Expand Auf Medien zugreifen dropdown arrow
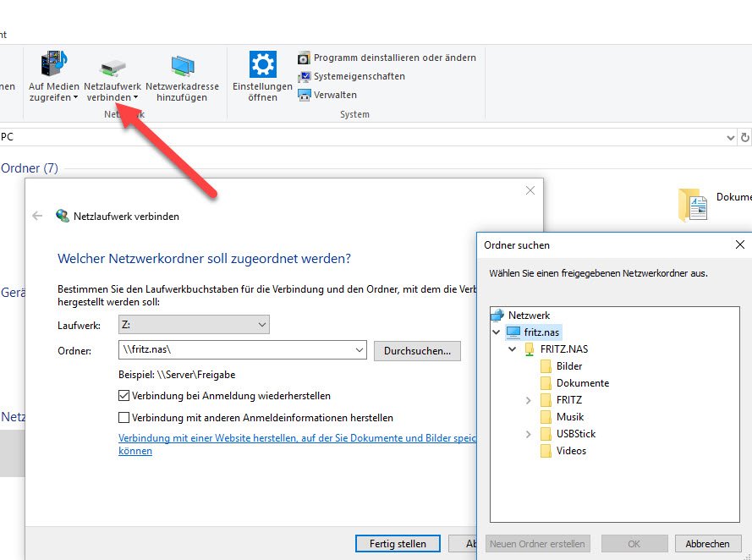This screenshot has width=752, height=560. [75, 97]
